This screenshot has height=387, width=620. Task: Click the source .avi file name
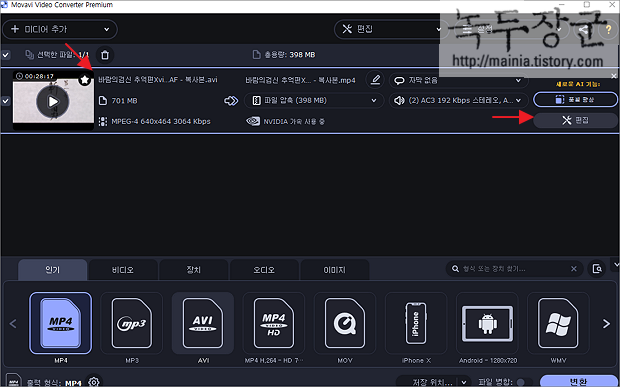click(158, 79)
